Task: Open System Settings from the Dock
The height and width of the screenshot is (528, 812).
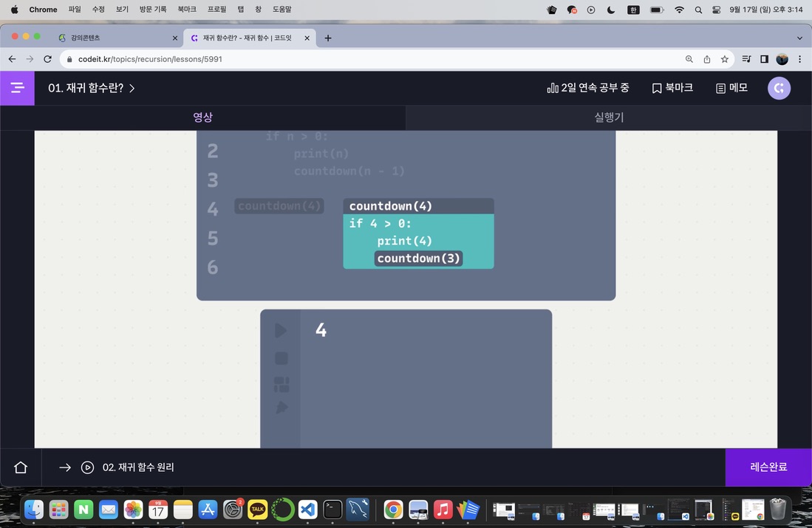Action: [x=233, y=510]
